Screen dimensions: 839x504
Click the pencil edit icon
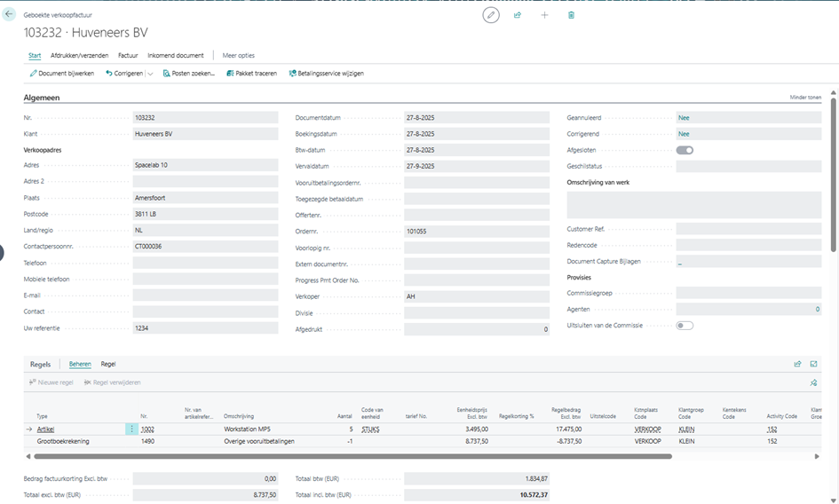[x=491, y=15]
